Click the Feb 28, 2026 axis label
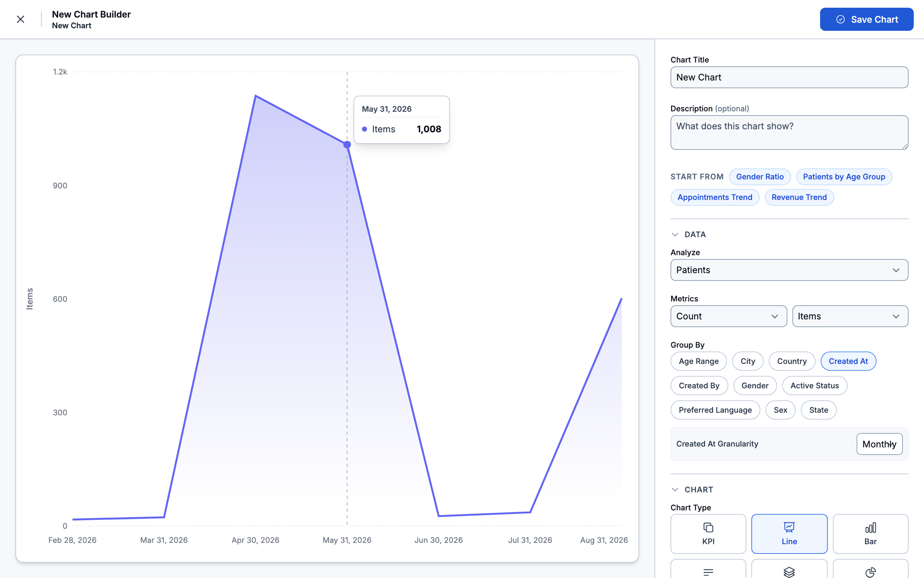This screenshot has width=924, height=578. click(72, 540)
